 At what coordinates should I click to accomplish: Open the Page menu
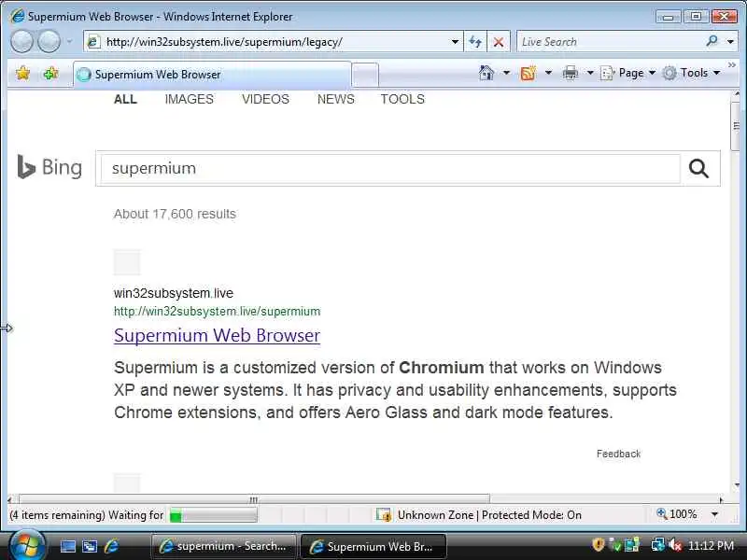pos(627,73)
